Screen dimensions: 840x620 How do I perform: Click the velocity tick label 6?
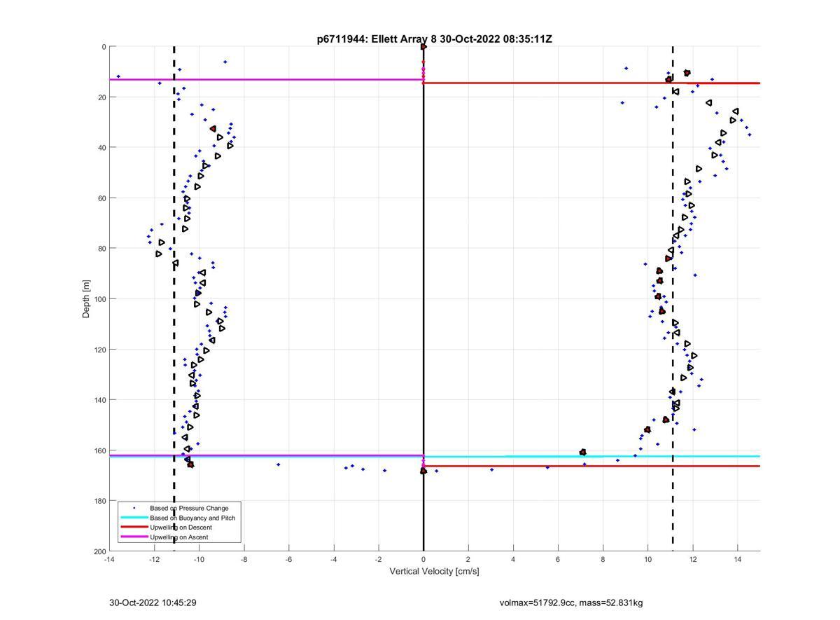558,559
